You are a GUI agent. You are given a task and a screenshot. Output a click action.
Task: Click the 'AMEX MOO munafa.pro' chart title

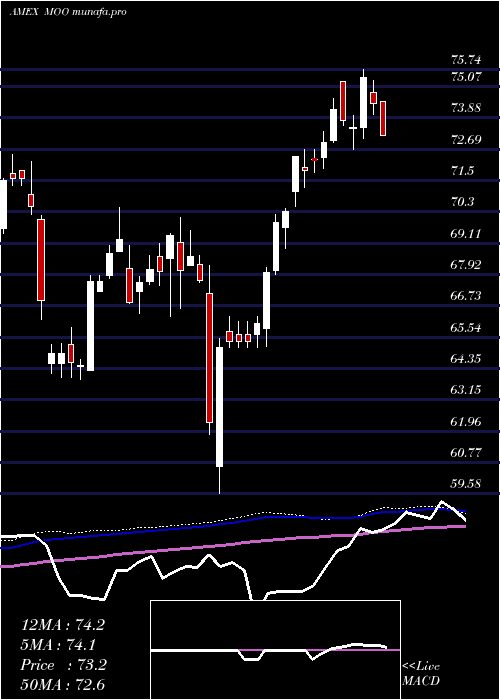[67, 12]
